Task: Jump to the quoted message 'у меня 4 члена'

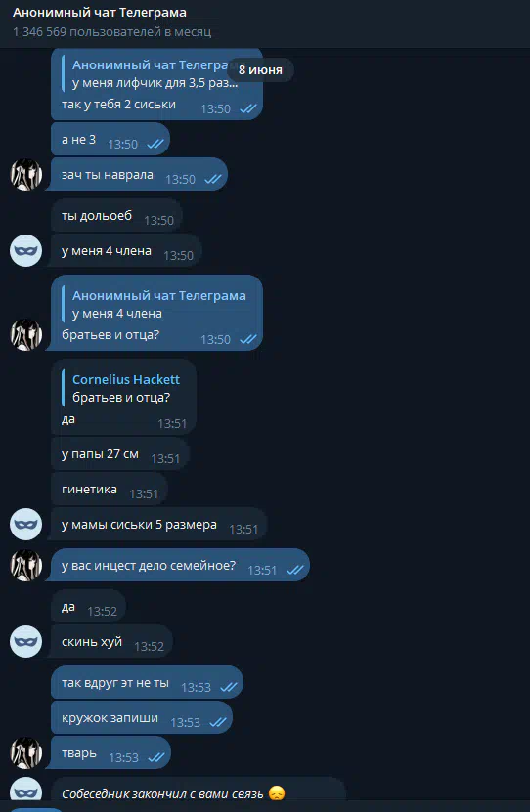Action: pos(159,305)
